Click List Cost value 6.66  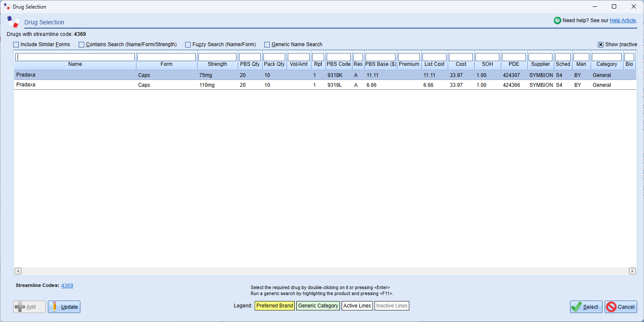[428, 85]
